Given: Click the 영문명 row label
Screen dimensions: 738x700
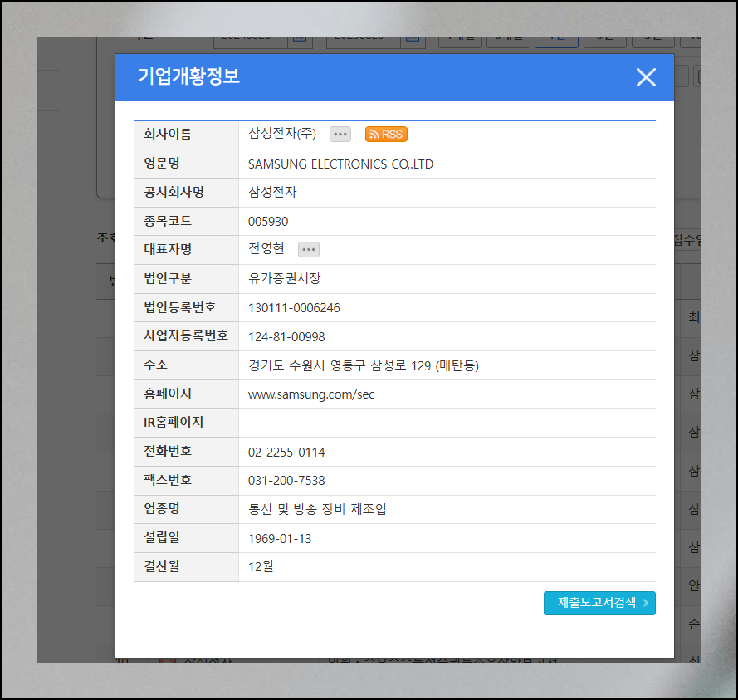Looking at the screenshot, I should coord(161,163).
